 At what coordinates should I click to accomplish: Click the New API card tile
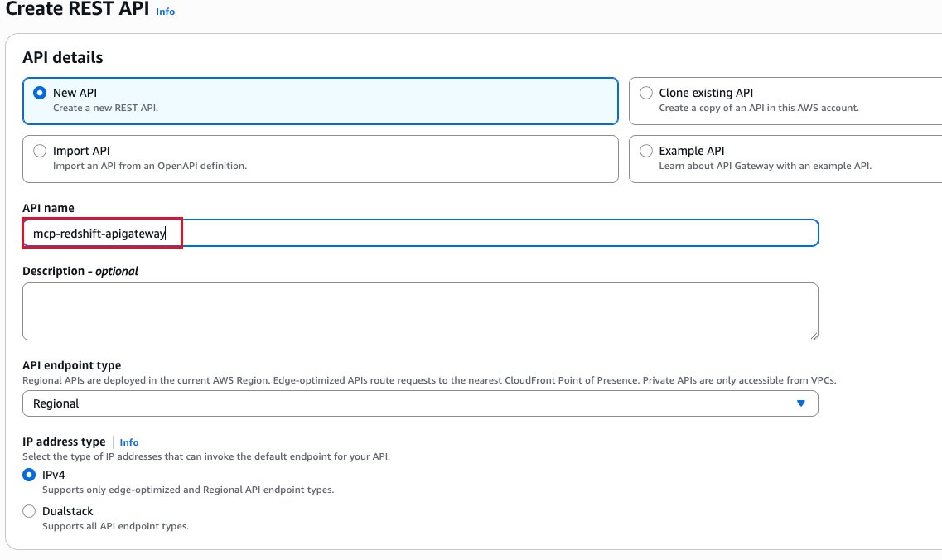pos(320,101)
